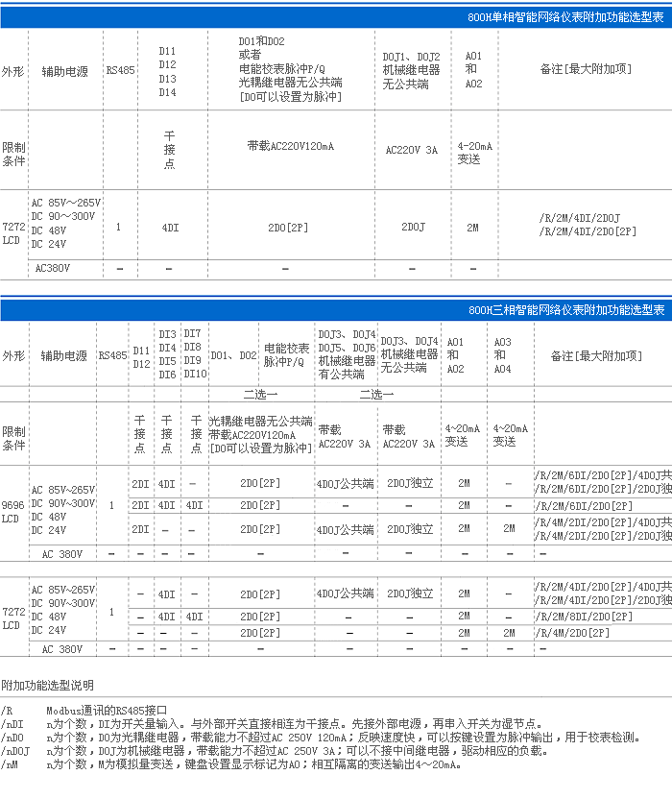The height and width of the screenshot is (799, 672).
Task: Select the 附加功能选型说明 heading
Action: click(48, 685)
